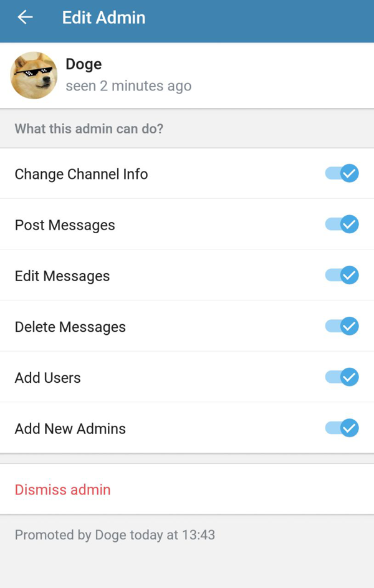Click the Edit Admin header title

(103, 17)
